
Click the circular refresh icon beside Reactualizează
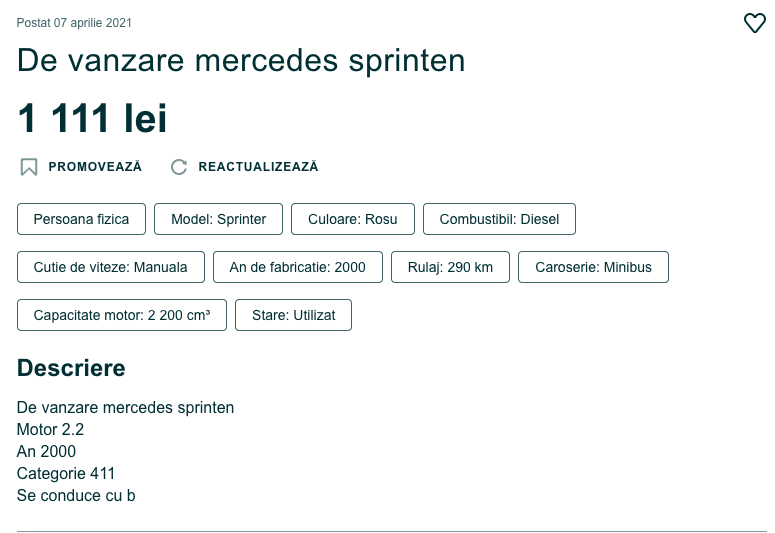(x=179, y=167)
